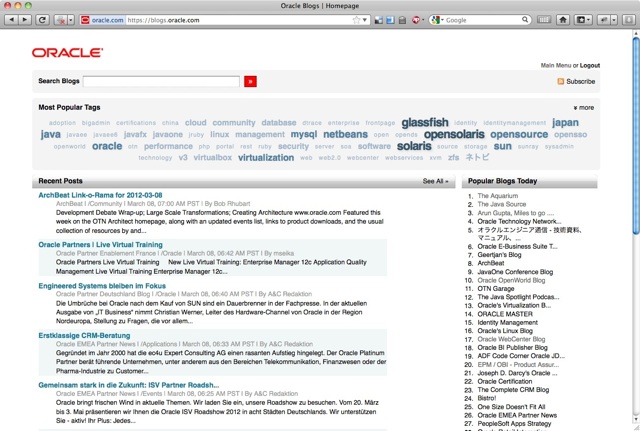Open 'Geertjan's Blog' in the list

[499, 255]
